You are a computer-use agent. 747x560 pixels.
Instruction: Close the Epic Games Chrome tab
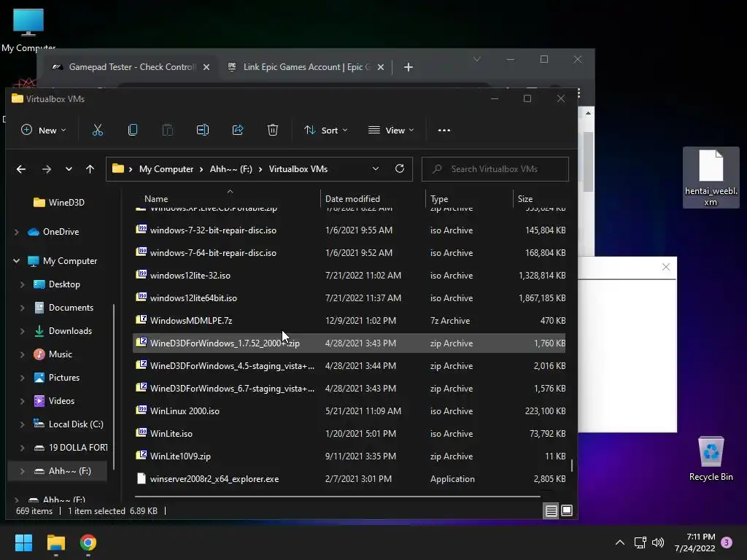381,67
